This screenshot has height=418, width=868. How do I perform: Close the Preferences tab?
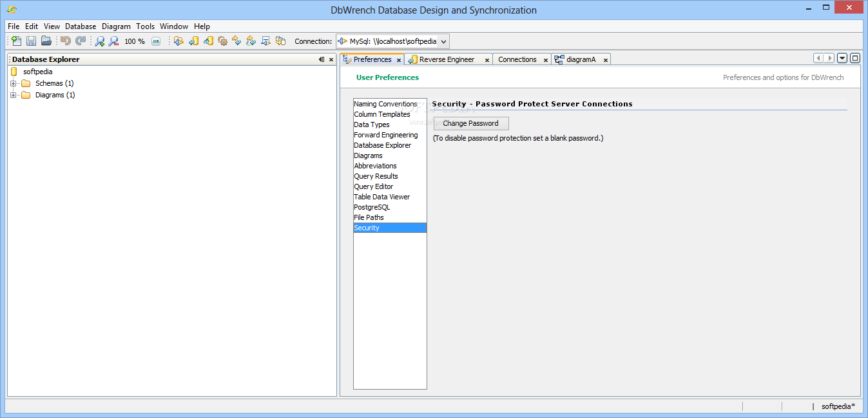pyautogui.click(x=399, y=60)
